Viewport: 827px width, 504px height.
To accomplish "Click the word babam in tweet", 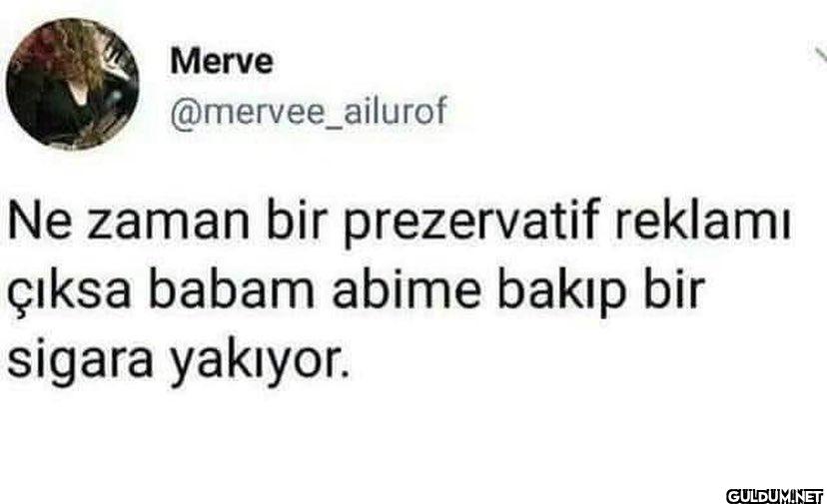I will 231,290.
